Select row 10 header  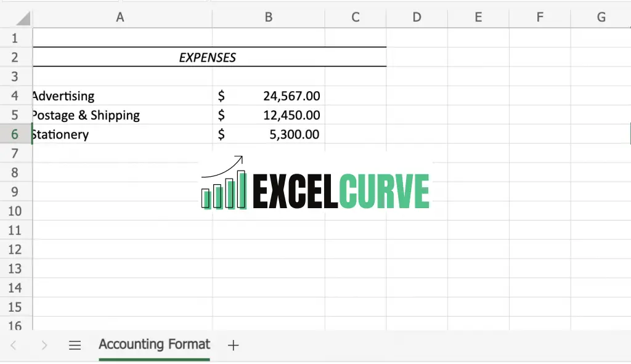tap(15, 211)
